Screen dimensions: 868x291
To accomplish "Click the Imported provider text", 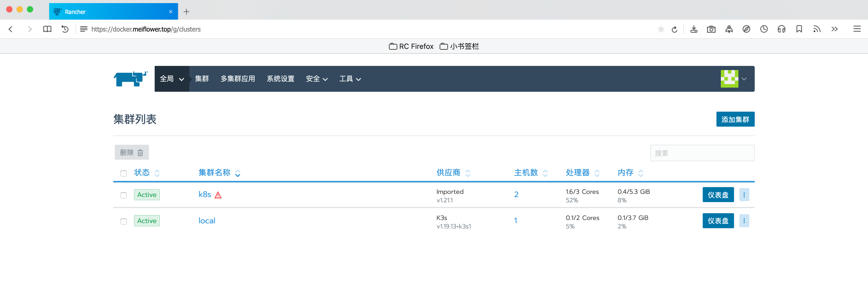I will pos(450,192).
